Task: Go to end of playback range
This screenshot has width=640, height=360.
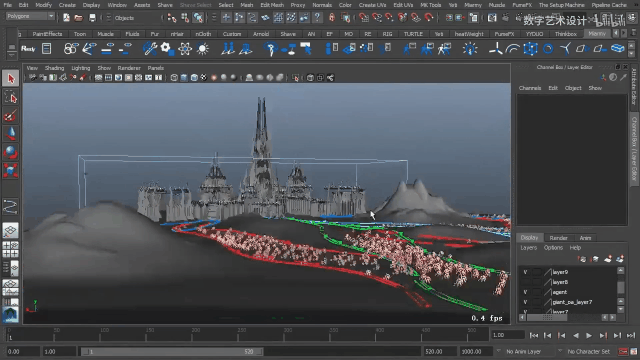Action: tap(631, 336)
